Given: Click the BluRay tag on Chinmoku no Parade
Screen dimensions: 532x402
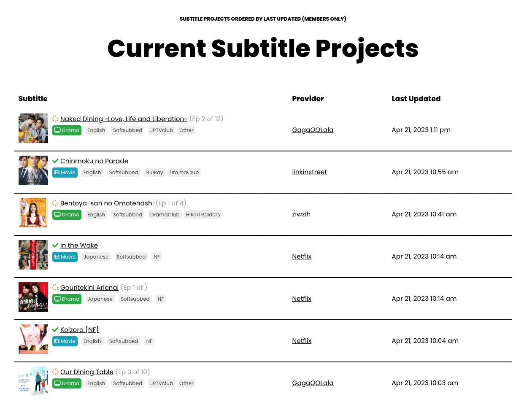Looking at the screenshot, I should click(x=154, y=173).
